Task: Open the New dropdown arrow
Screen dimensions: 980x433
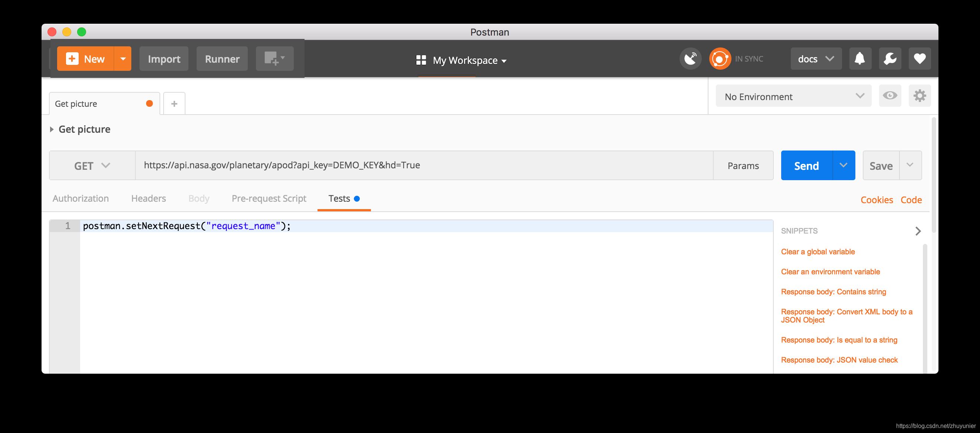Action: (123, 59)
